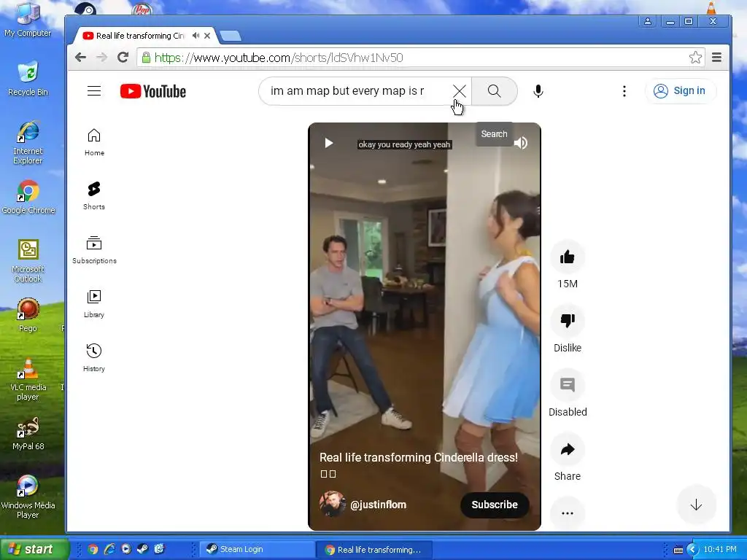747x560 pixels.
Task: Start voice search with the microphone
Action: [x=538, y=91]
